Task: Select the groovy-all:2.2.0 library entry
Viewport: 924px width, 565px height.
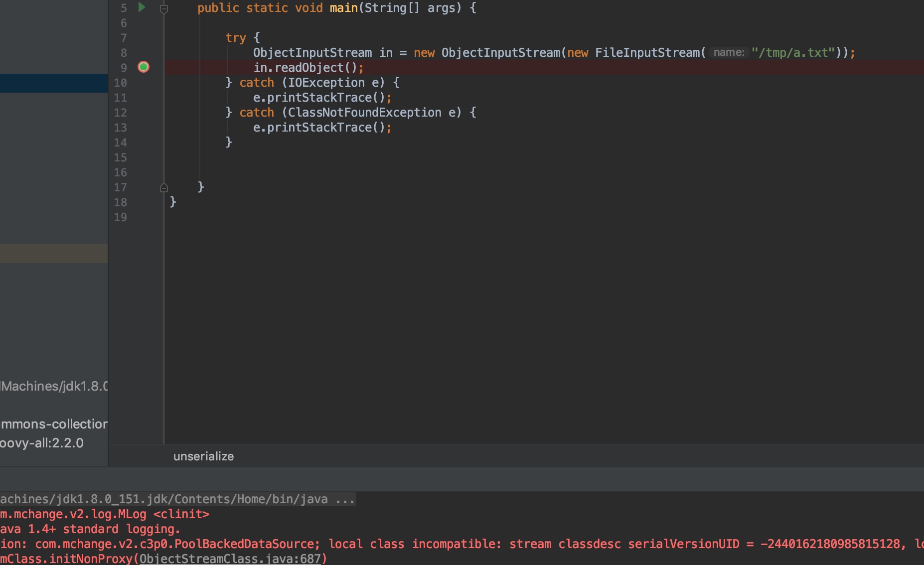Action: pos(42,443)
